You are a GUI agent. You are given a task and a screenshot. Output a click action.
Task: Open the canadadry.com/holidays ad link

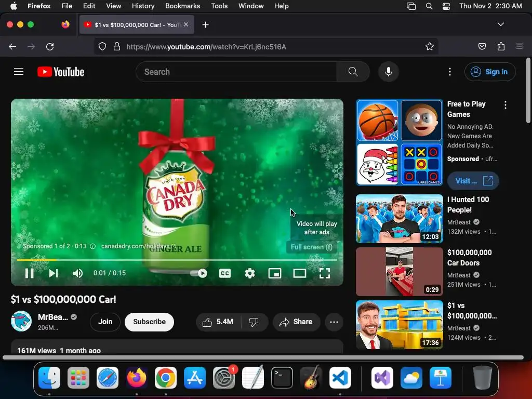click(138, 246)
